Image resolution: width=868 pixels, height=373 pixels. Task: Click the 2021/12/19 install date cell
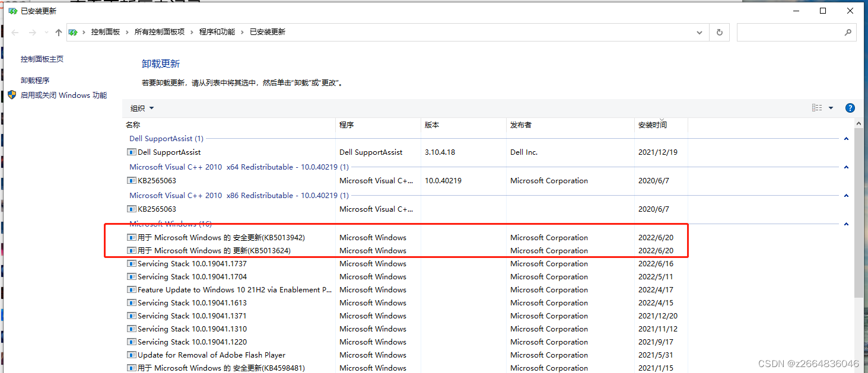658,152
